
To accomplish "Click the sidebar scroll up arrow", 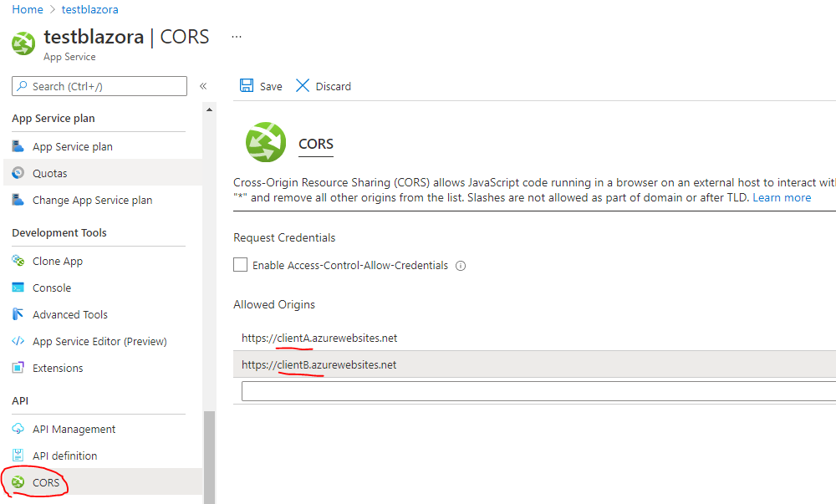I will [x=210, y=109].
